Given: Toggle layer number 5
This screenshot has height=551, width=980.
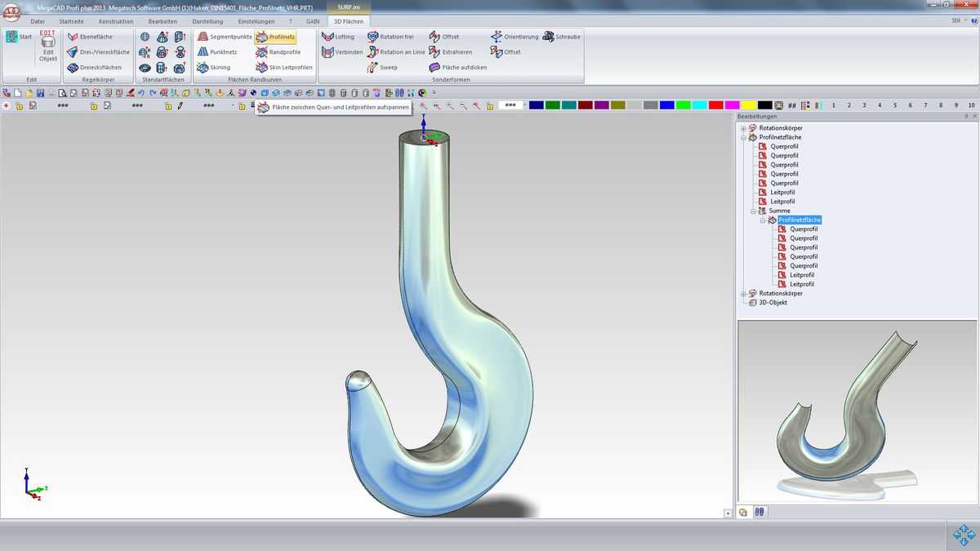Looking at the screenshot, I should click(895, 105).
